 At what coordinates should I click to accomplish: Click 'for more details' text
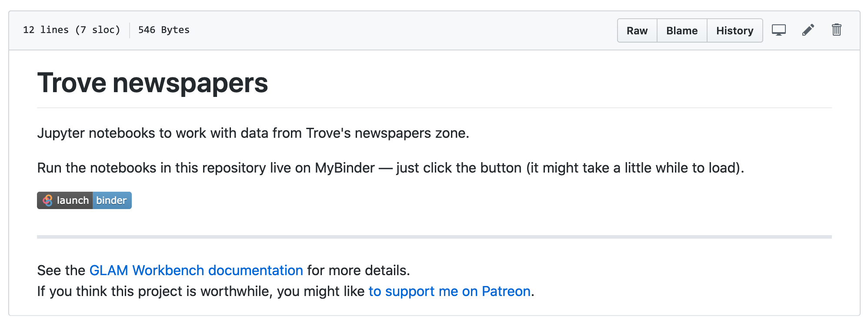(358, 270)
